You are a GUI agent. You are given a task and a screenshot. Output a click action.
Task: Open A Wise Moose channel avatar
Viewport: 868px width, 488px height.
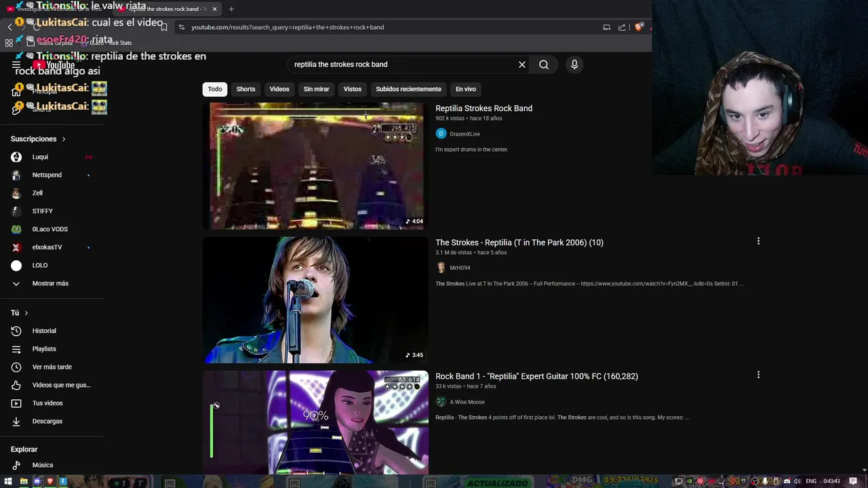[x=441, y=402]
